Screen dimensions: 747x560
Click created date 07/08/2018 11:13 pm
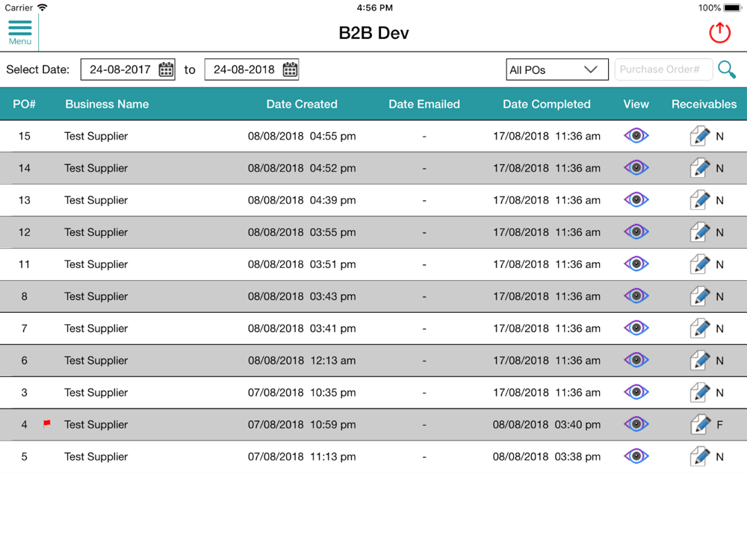pyautogui.click(x=302, y=457)
